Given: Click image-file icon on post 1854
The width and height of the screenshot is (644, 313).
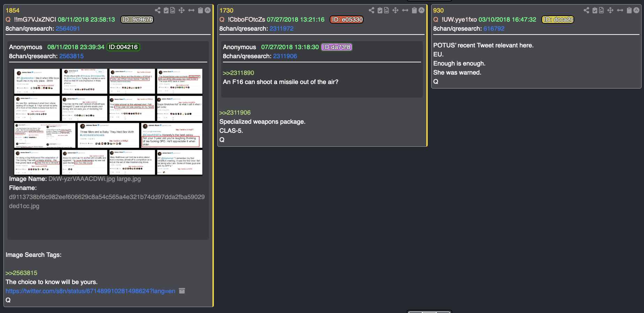Looking at the screenshot, I should (x=173, y=10).
